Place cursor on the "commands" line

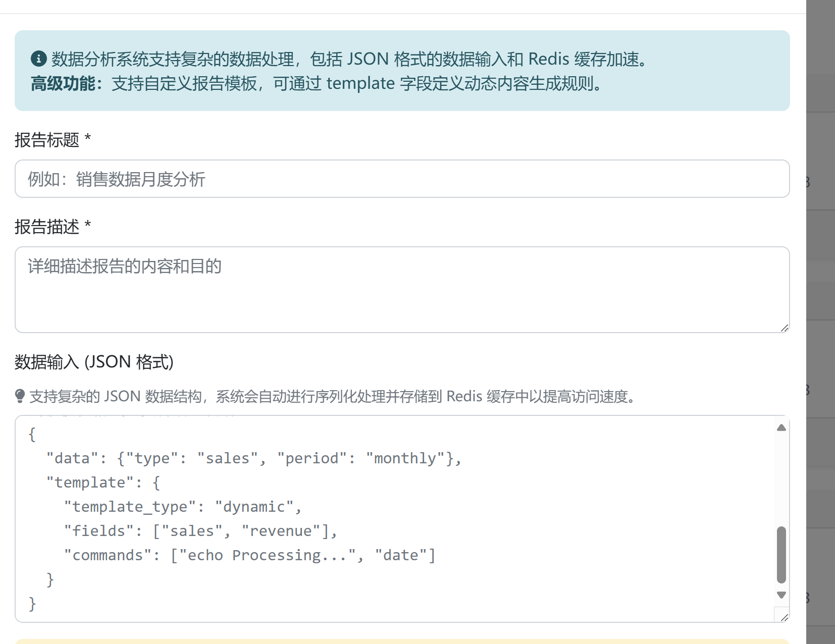(249, 555)
